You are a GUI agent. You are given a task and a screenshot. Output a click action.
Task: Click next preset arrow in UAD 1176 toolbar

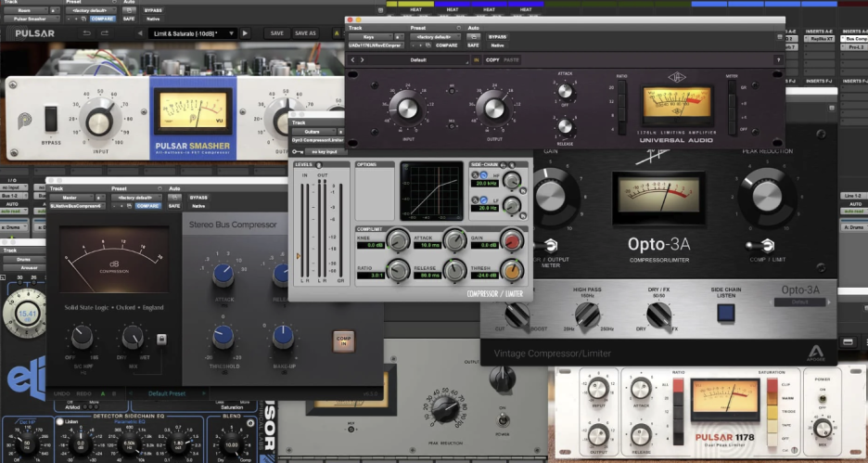click(363, 59)
